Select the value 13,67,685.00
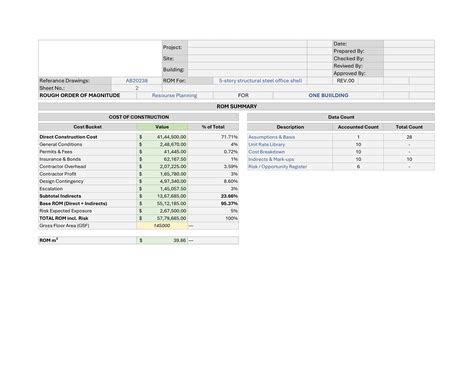The image size is (474, 366). (162, 196)
